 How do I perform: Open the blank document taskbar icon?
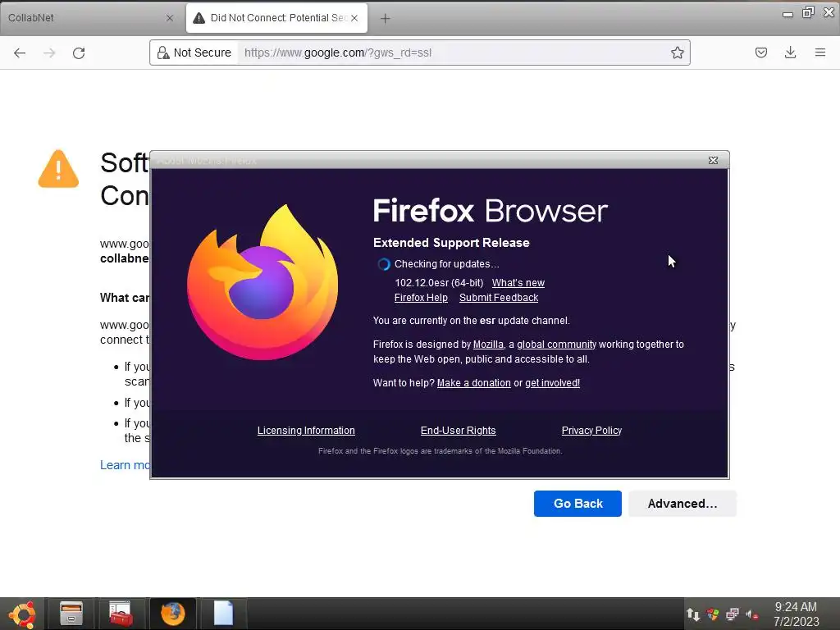click(x=223, y=614)
